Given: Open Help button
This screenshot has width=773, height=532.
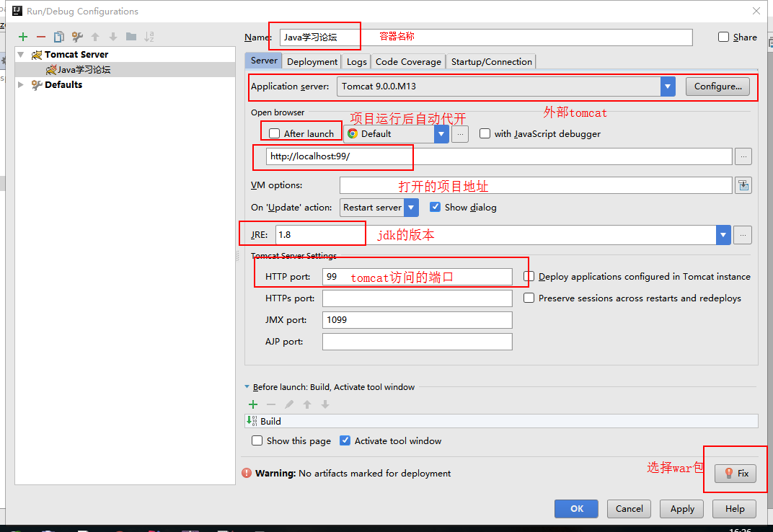Looking at the screenshot, I should 735,509.
